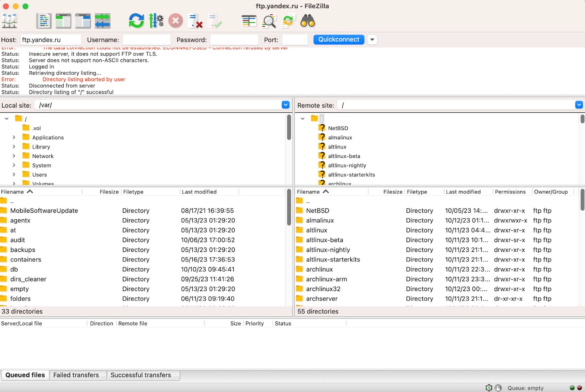Click the speed limits icon in status bar

coord(498,388)
